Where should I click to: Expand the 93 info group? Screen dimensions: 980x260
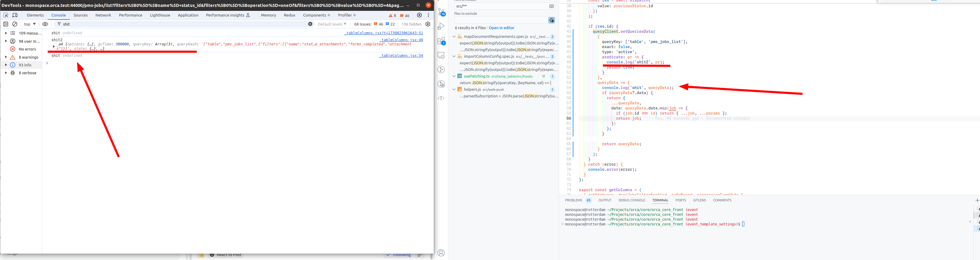pos(6,65)
